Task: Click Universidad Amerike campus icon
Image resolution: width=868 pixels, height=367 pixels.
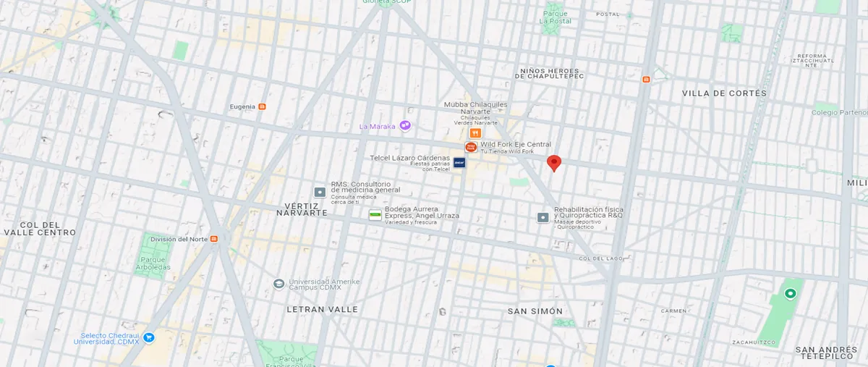Action: click(278, 284)
